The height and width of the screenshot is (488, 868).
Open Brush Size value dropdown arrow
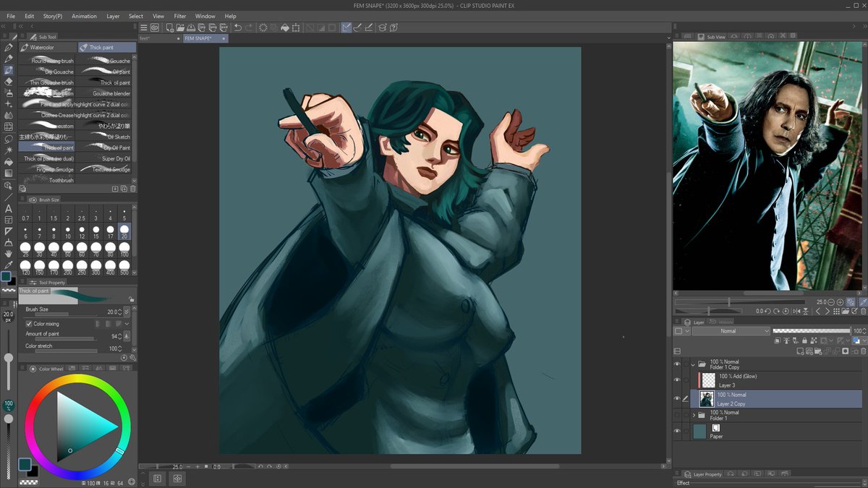click(127, 312)
